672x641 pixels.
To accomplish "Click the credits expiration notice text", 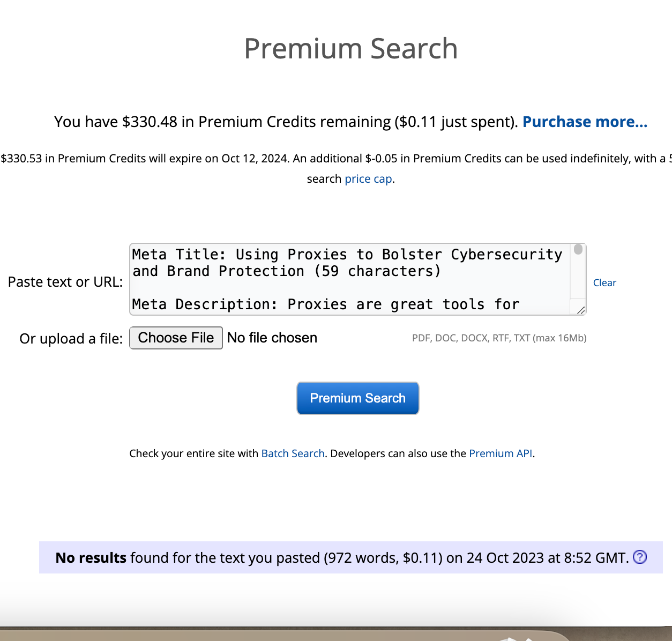I will (x=332, y=159).
